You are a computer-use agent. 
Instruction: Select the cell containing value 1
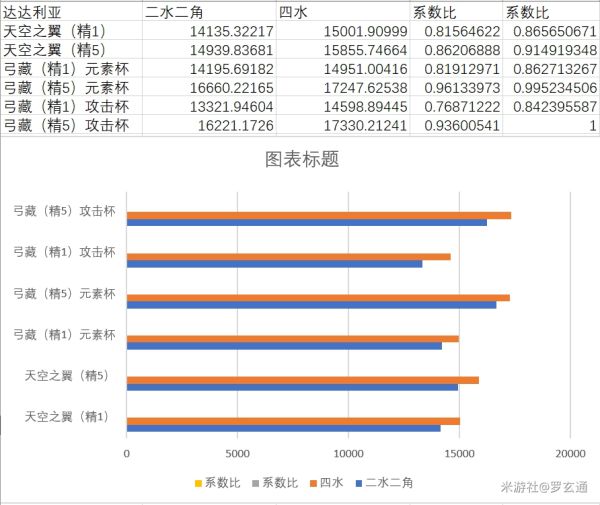pos(551,125)
